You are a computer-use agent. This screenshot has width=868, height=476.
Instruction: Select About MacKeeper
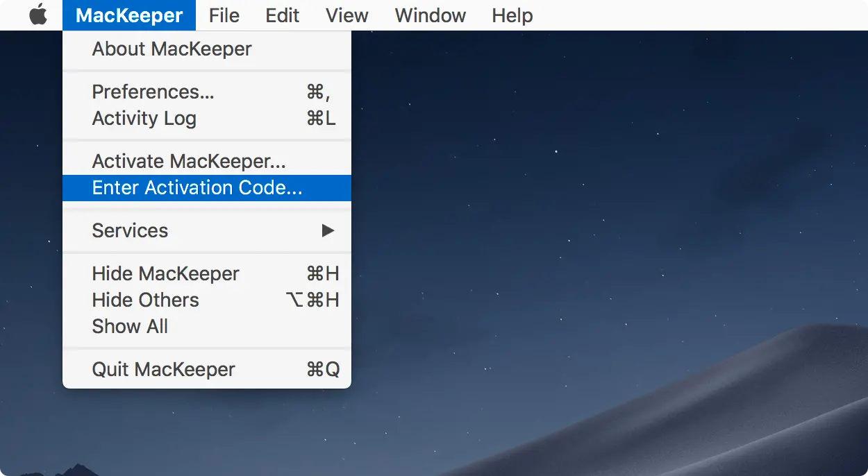coord(207,49)
